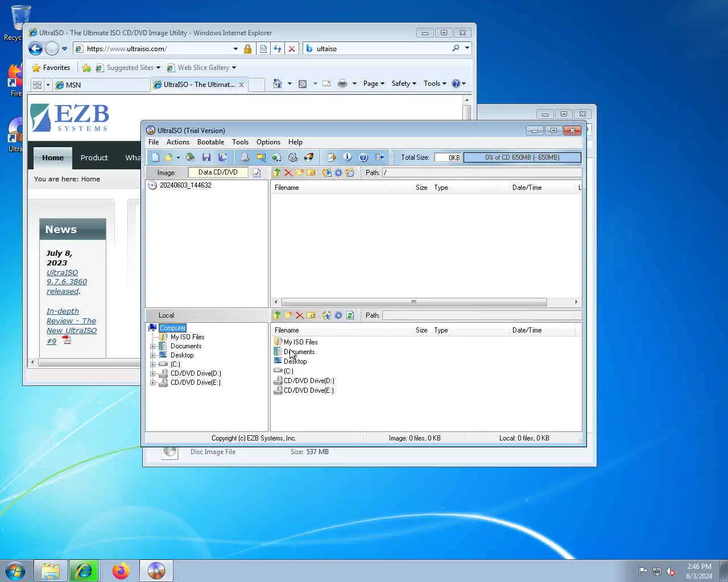Open the Help menu in UltraISO

(x=295, y=142)
